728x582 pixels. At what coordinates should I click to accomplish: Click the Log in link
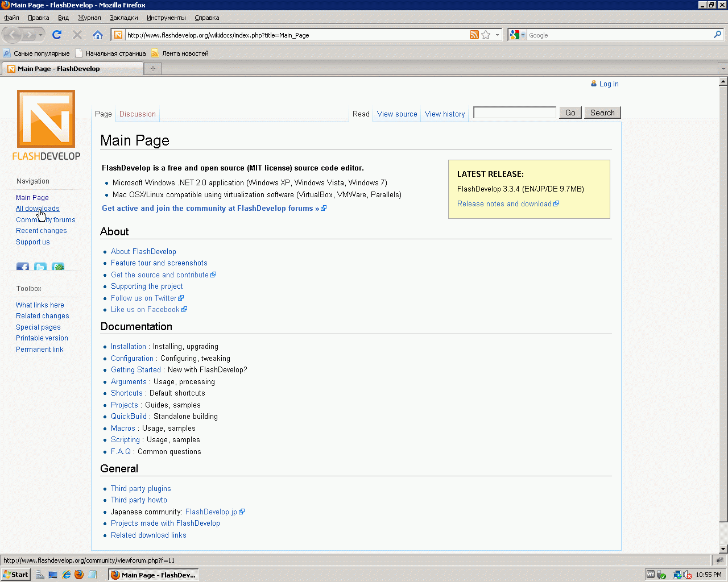[x=609, y=84]
